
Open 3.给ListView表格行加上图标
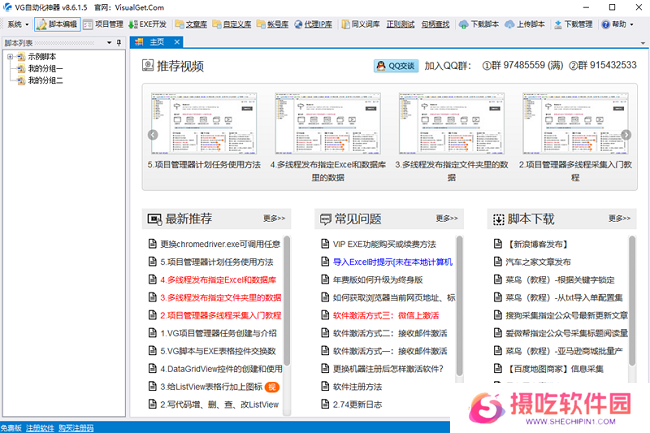coord(211,387)
